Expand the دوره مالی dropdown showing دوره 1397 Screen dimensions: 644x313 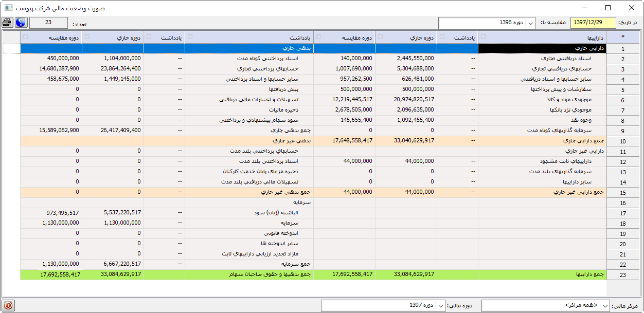384,305
